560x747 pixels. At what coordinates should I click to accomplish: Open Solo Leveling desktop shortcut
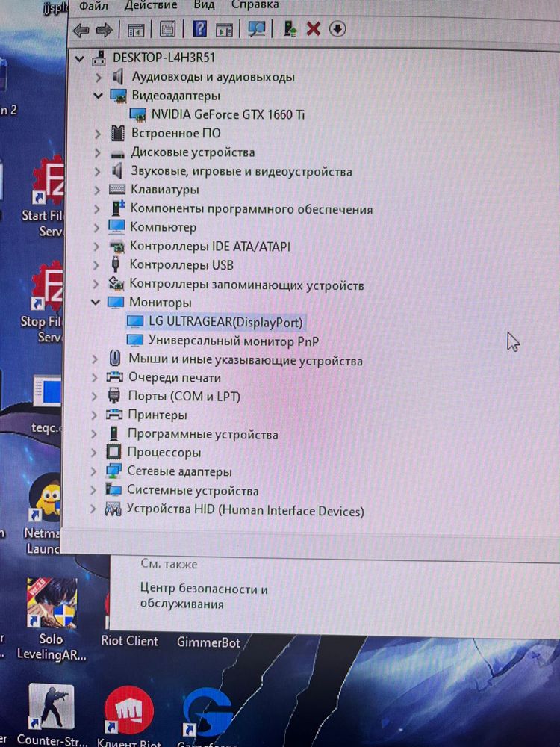(x=52, y=619)
